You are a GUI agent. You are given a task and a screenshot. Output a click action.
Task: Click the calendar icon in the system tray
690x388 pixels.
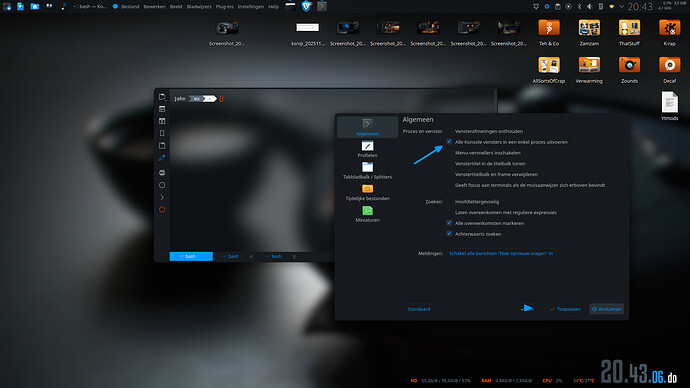pos(558,7)
